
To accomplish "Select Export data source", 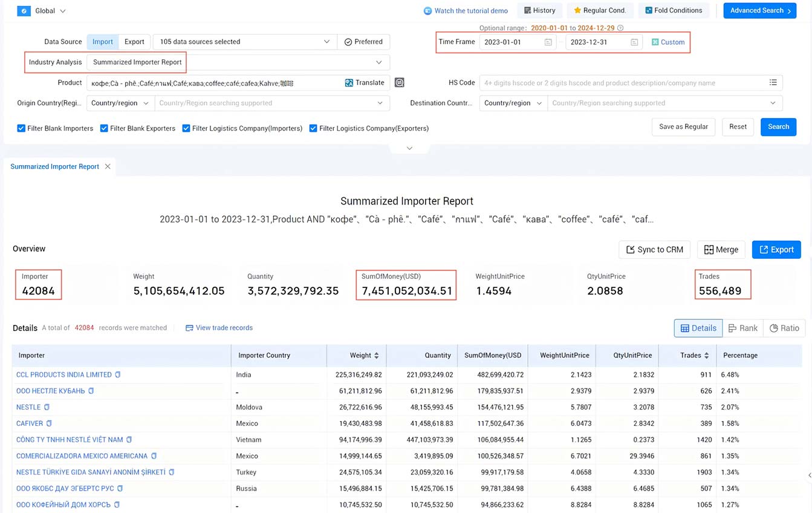I will [x=134, y=42].
